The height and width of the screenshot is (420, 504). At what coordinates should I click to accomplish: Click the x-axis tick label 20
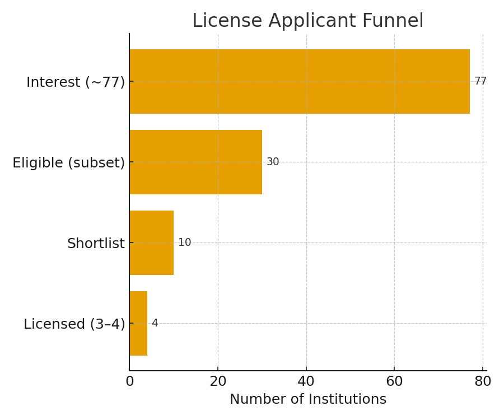[x=218, y=381]
